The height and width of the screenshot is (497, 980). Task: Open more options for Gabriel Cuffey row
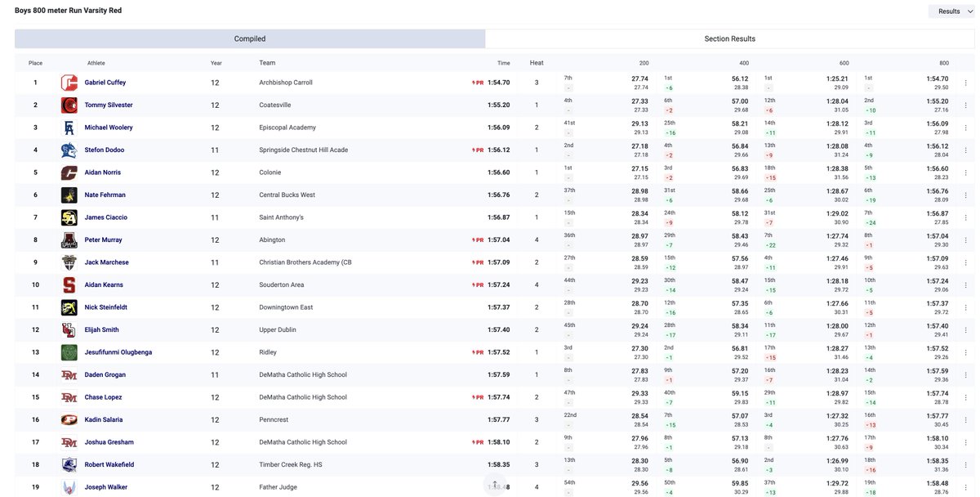point(965,83)
